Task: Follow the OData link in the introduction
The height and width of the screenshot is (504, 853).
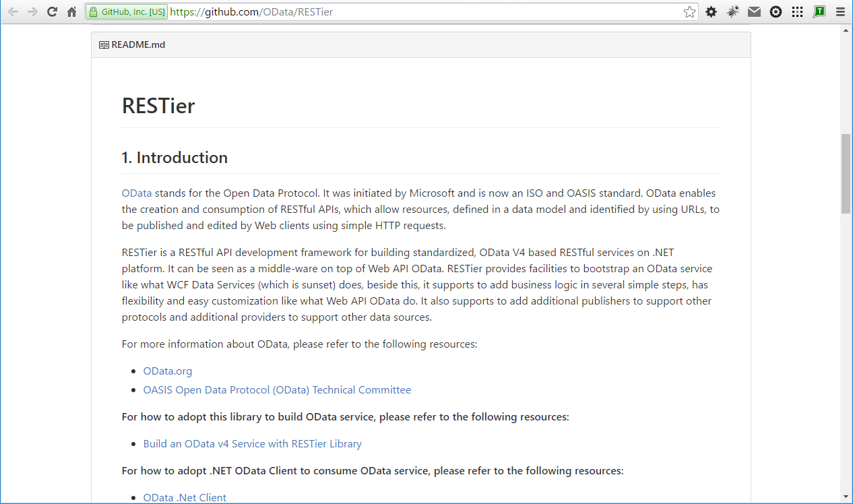Action: [x=137, y=193]
